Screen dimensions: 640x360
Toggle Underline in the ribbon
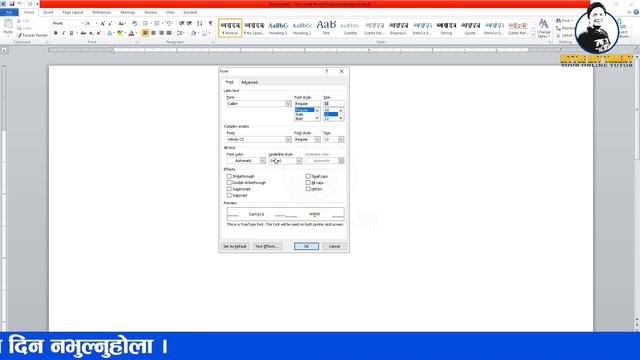click(71, 33)
